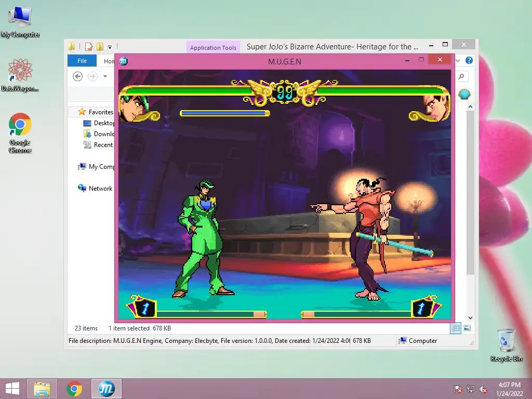This screenshot has height=399, width=532.
Task: Select Recent places in navigation pane
Action: pyautogui.click(x=98, y=144)
